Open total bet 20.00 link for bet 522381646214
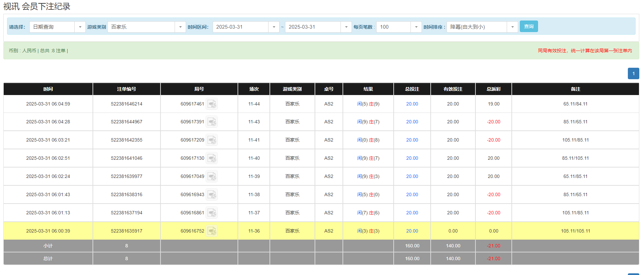644x275 pixels. coord(412,104)
